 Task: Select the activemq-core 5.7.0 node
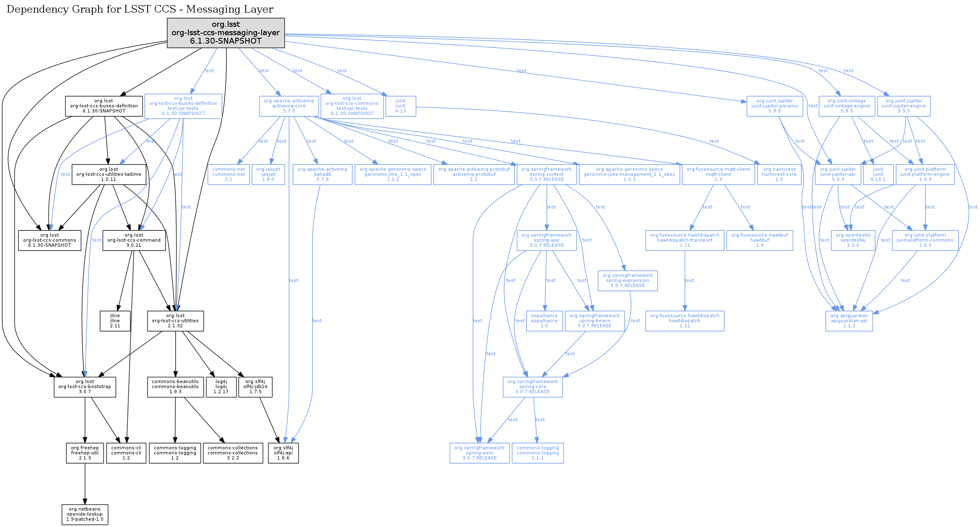(289, 106)
